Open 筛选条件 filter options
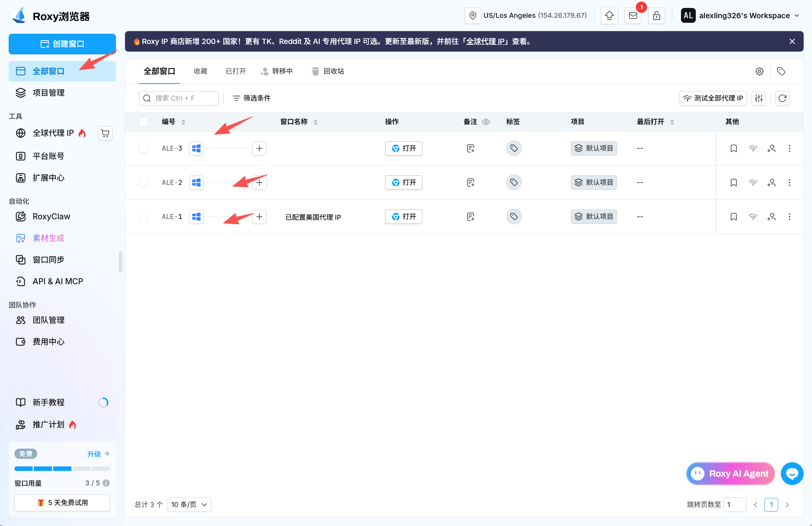 (251, 98)
